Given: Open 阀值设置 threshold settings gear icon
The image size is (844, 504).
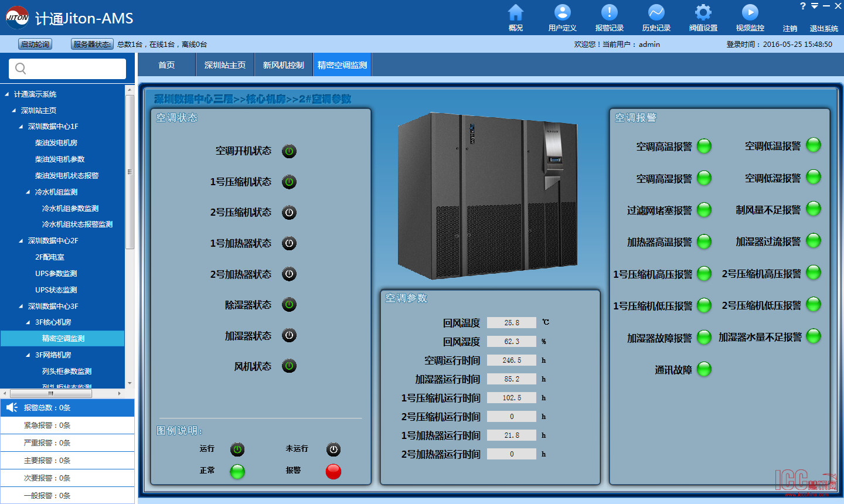Looking at the screenshot, I should (x=703, y=12).
